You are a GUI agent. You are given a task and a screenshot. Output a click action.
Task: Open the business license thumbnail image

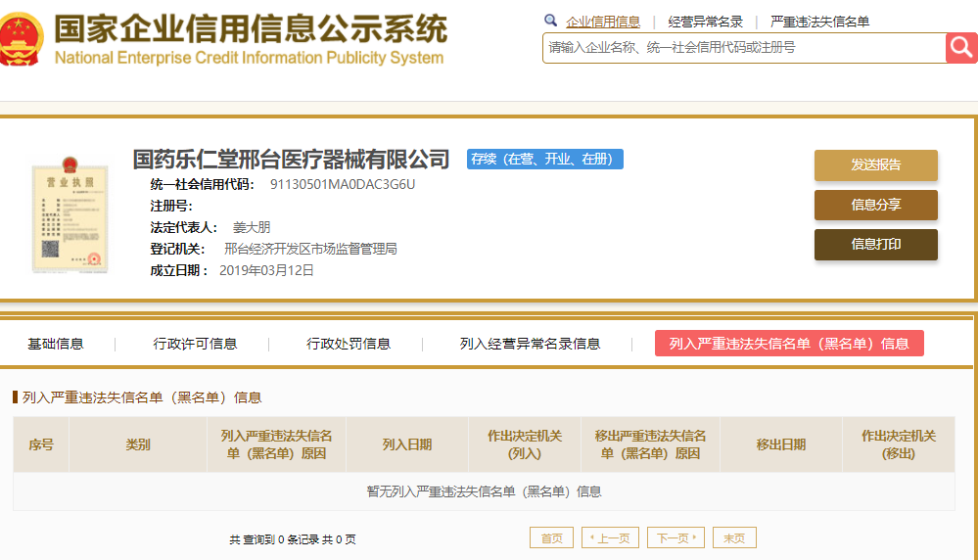pyautogui.click(x=70, y=214)
